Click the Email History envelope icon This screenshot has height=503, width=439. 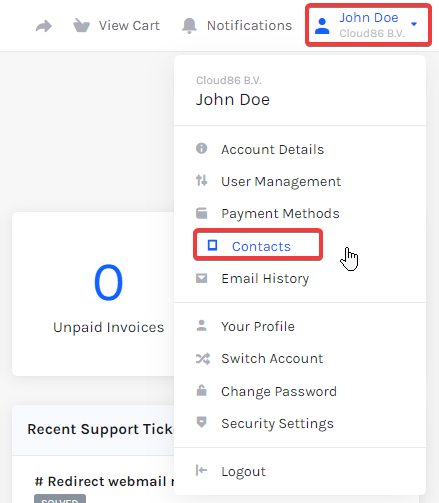tap(201, 278)
